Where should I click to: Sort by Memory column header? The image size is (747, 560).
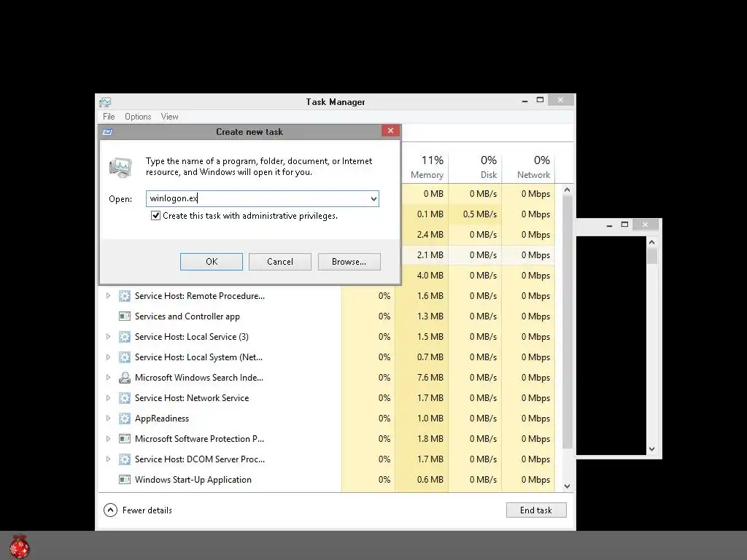click(427, 167)
